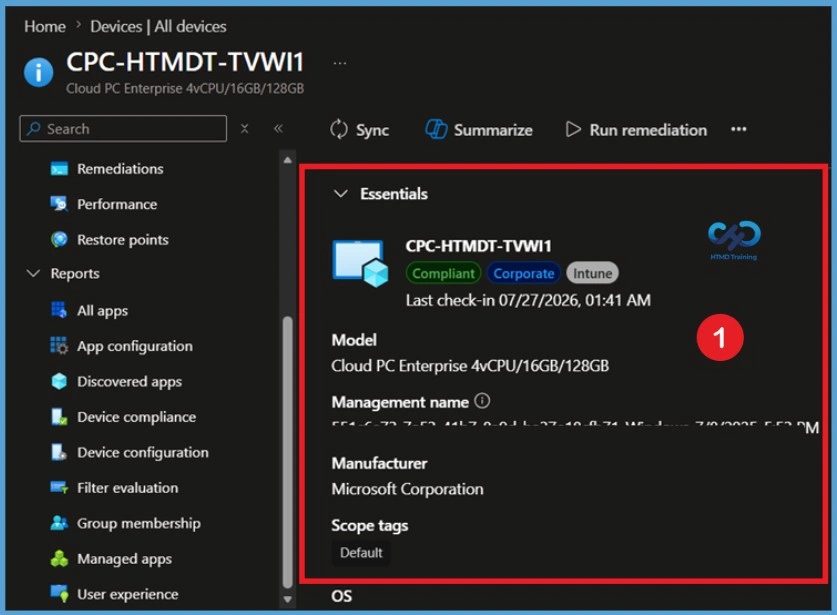This screenshot has width=837, height=615.
Task: Clear the sidebar search with X
Action: (x=244, y=129)
